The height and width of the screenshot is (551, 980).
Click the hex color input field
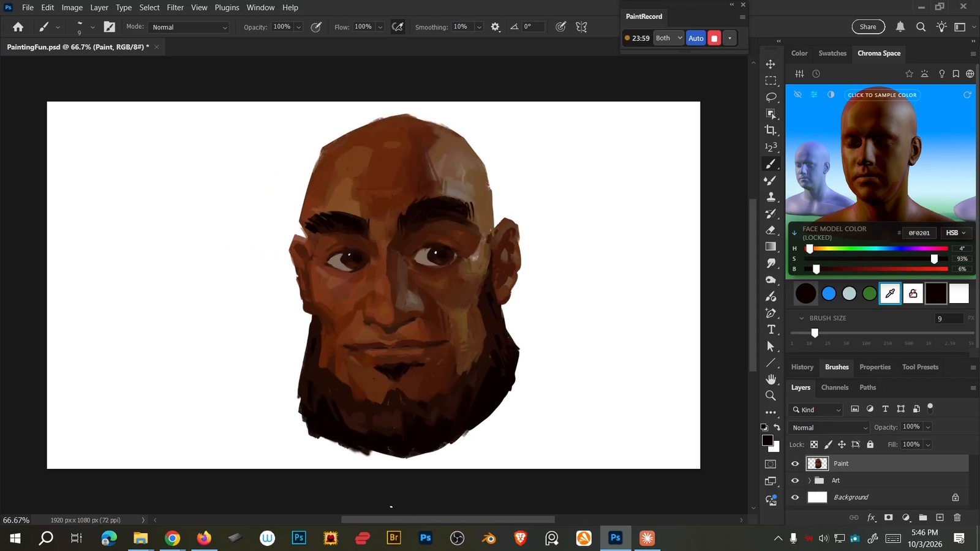(919, 233)
